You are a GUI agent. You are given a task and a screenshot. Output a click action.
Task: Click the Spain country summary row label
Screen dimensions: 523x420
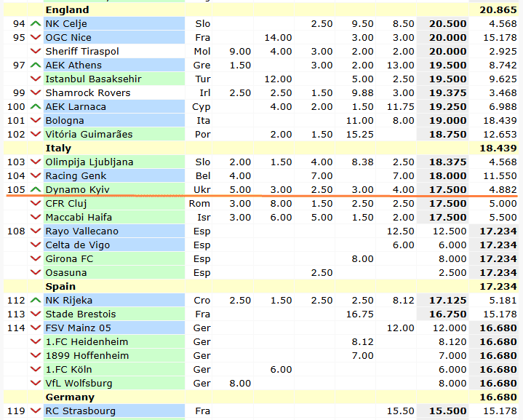[x=60, y=287]
